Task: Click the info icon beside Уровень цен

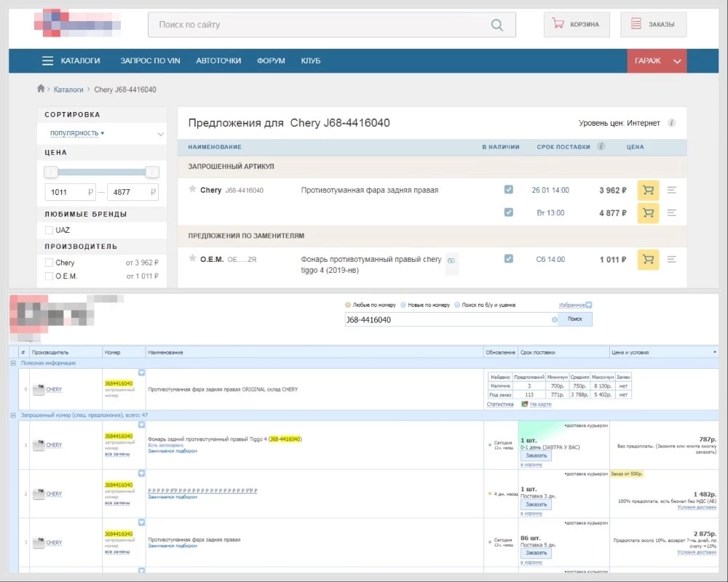Action: click(x=671, y=124)
